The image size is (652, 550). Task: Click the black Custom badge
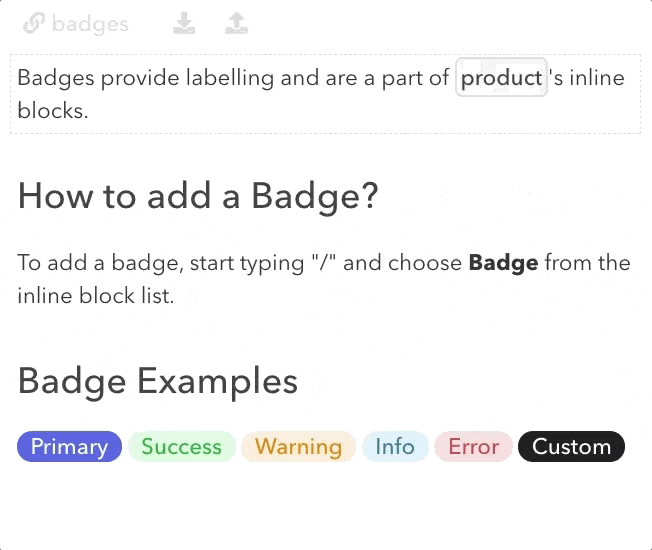click(x=571, y=446)
